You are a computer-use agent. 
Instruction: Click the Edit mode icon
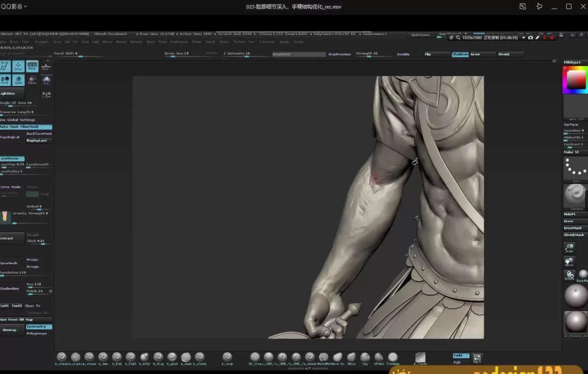5,66
